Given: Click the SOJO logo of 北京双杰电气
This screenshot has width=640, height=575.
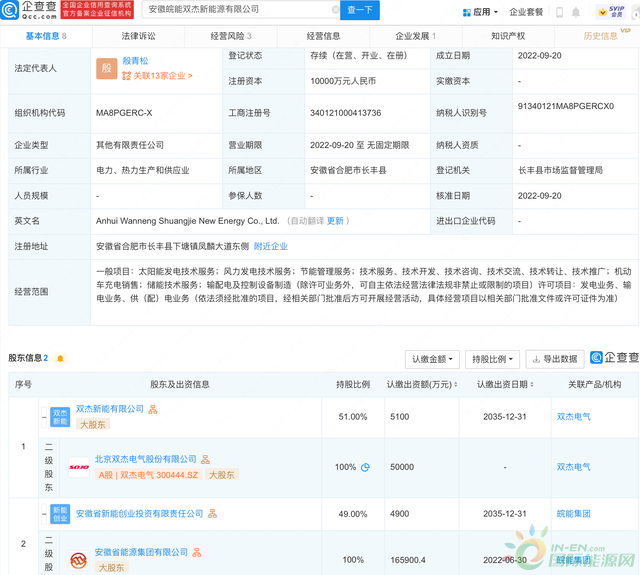Looking at the screenshot, I should coord(78,467).
